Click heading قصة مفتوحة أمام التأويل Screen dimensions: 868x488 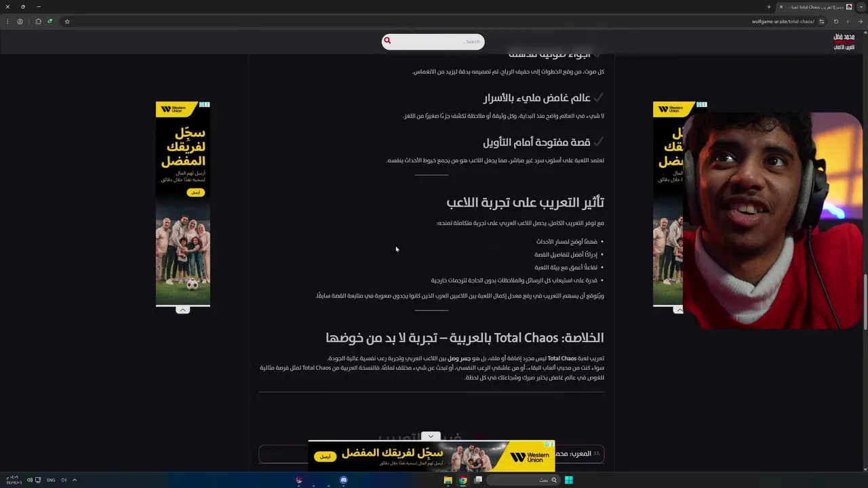coord(536,142)
